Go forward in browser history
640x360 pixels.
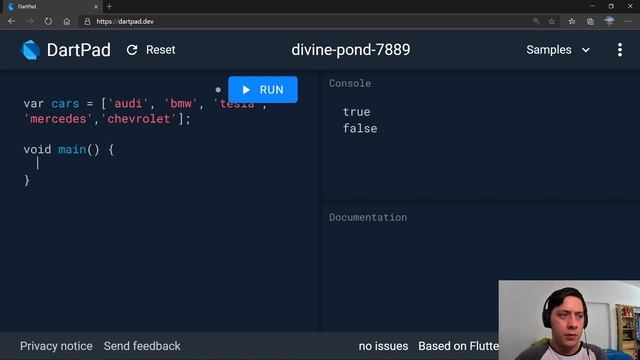(30, 21)
